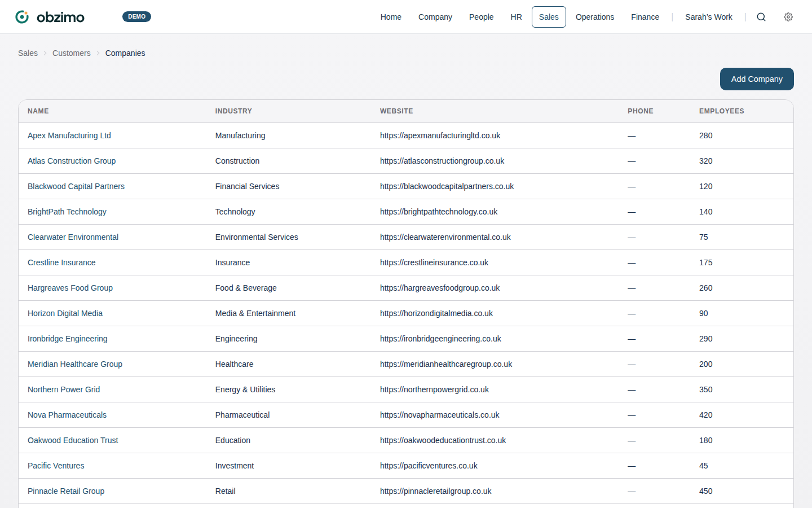Open the Operations menu

pos(595,17)
